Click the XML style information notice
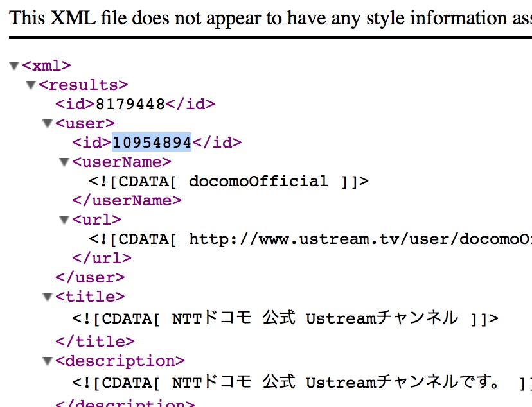 click(270, 17)
